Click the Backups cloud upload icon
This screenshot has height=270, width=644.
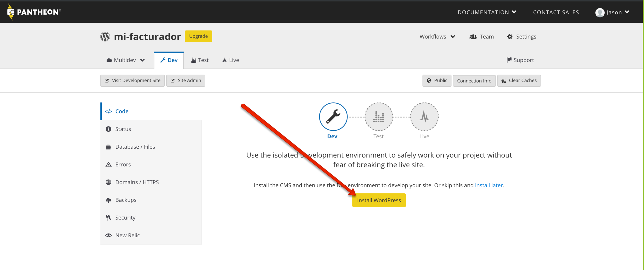(108, 200)
